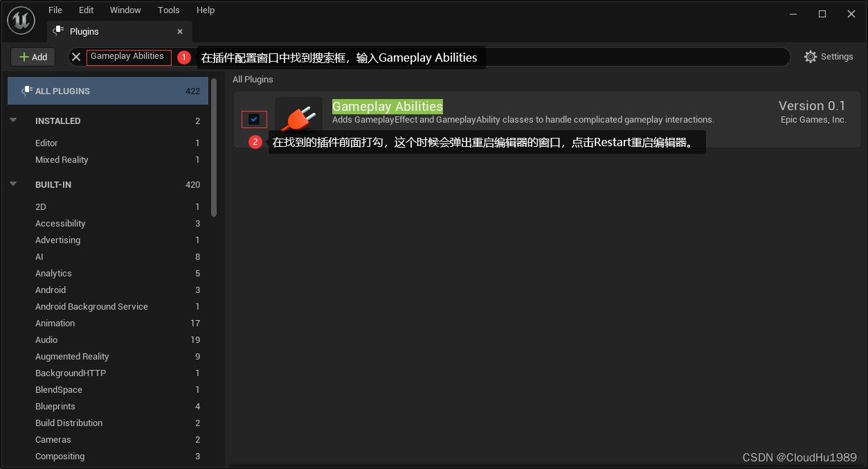Screen dimensions: 868x469
Task: Click the Settings button label
Action: 837,57
